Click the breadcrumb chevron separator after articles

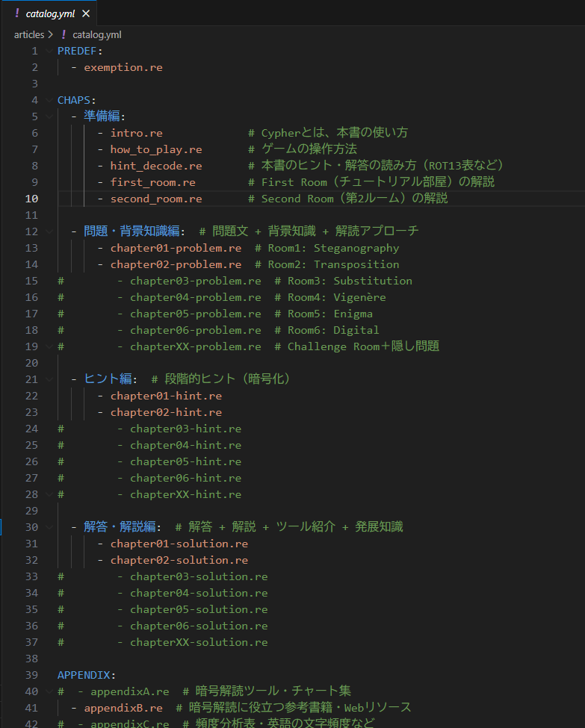point(50,34)
